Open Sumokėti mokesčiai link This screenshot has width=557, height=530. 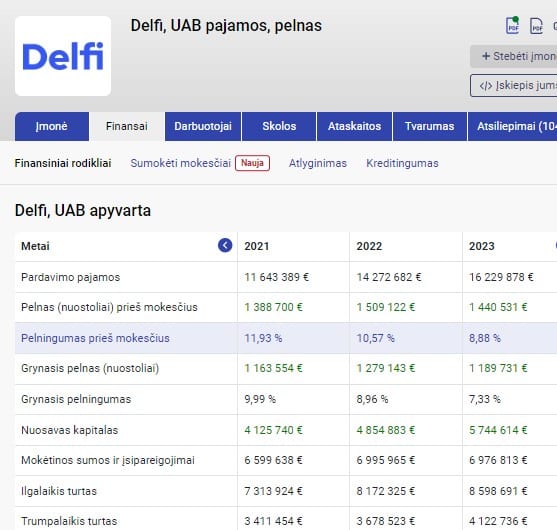(x=180, y=163)
